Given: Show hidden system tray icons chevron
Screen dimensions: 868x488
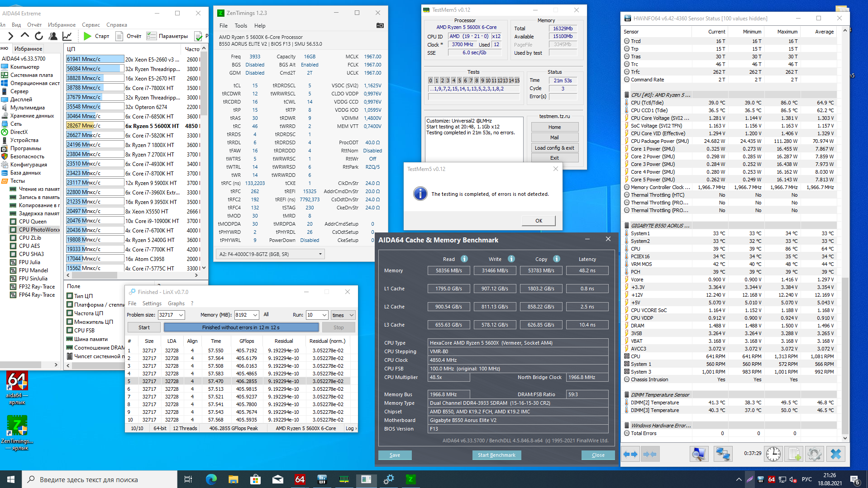Looking at the screenshot, I should pyautogui.click(x=739, y=479).
